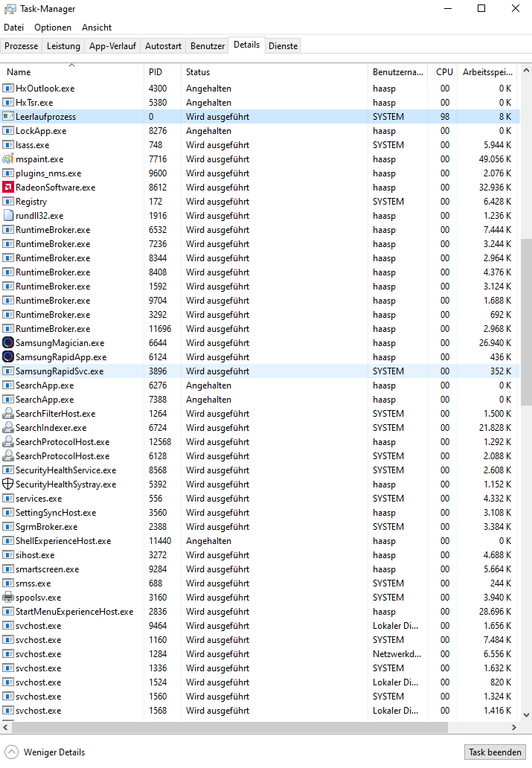Click the vertical scrollbar thumb
The image size is (532, 768).
pyautogui.click(x=526, y=322)
